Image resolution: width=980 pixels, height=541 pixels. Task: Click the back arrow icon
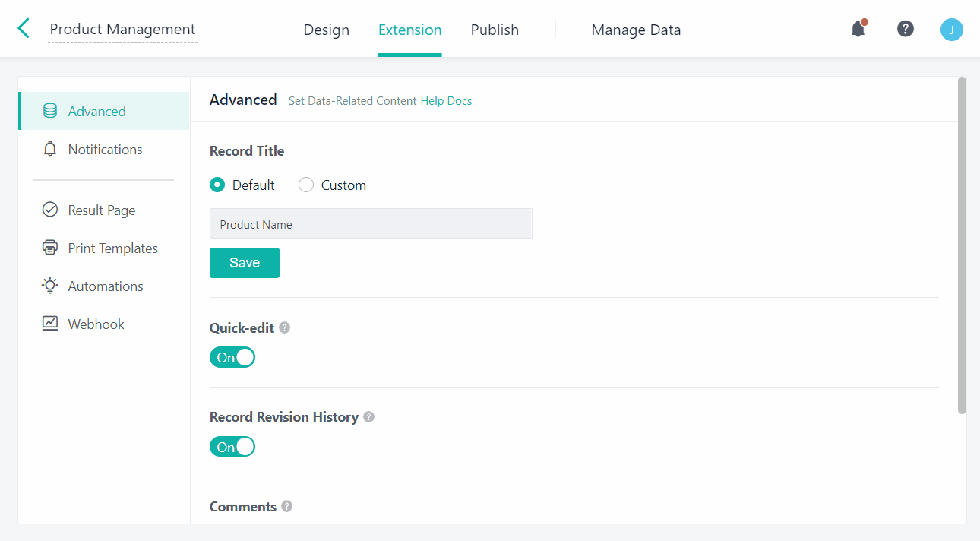pos(24,29)
